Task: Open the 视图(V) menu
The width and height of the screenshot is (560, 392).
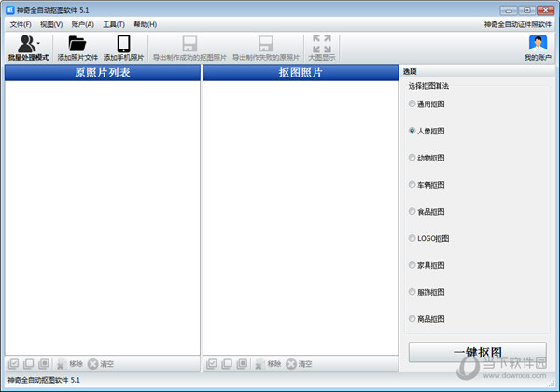Action: coord(51,24)
